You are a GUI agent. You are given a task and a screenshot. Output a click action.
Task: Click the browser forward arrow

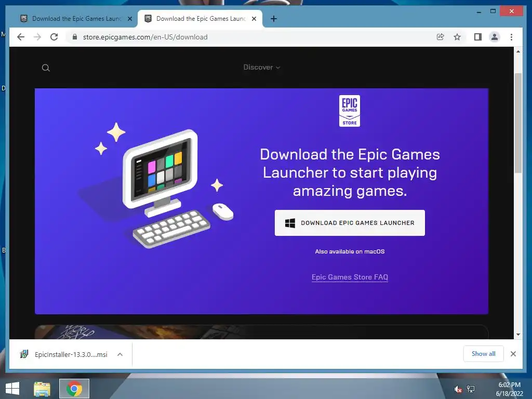click(37, 37)
